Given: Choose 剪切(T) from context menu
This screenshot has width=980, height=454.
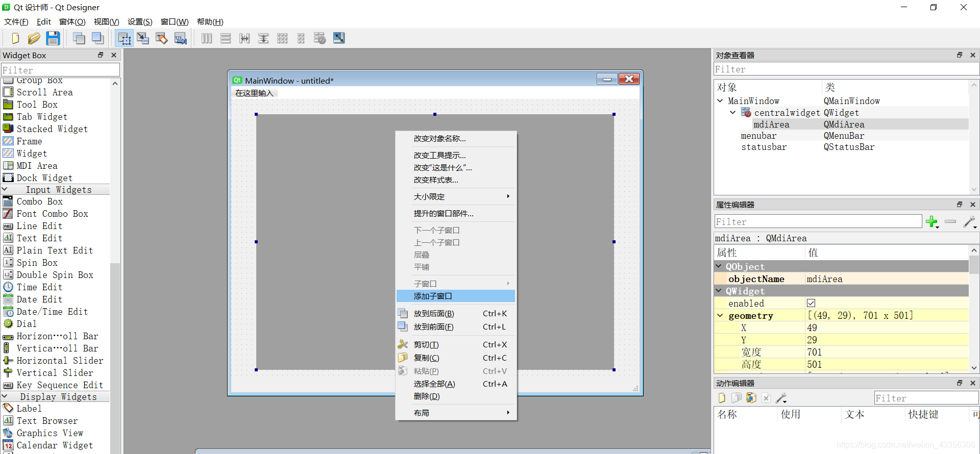Looking at the screenshot, I should click(456, 344).
